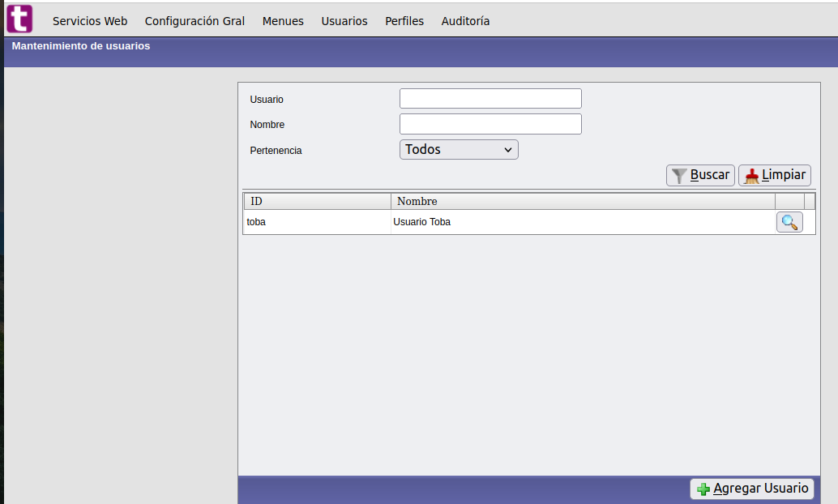Click the green plus Agregar Usuario icon
Image resolution: width=838 pixels, height=504 pixels.
tap(703, 489)
